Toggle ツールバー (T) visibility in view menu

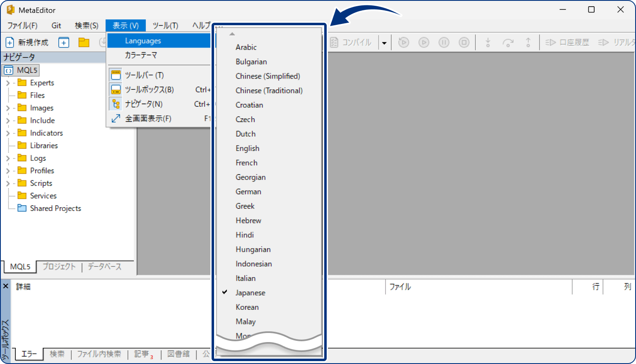(x=145, y=75)
